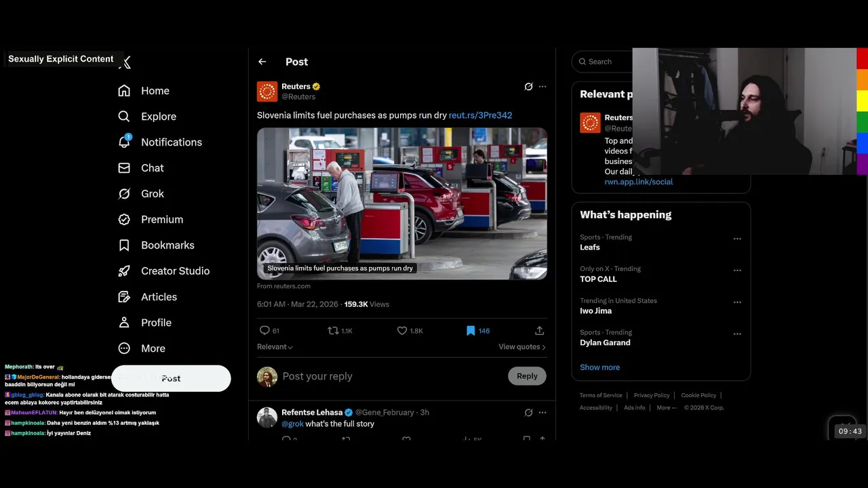Click the 6:01 AM · Mar 22, 2026 timestamp

click(298, 304)
